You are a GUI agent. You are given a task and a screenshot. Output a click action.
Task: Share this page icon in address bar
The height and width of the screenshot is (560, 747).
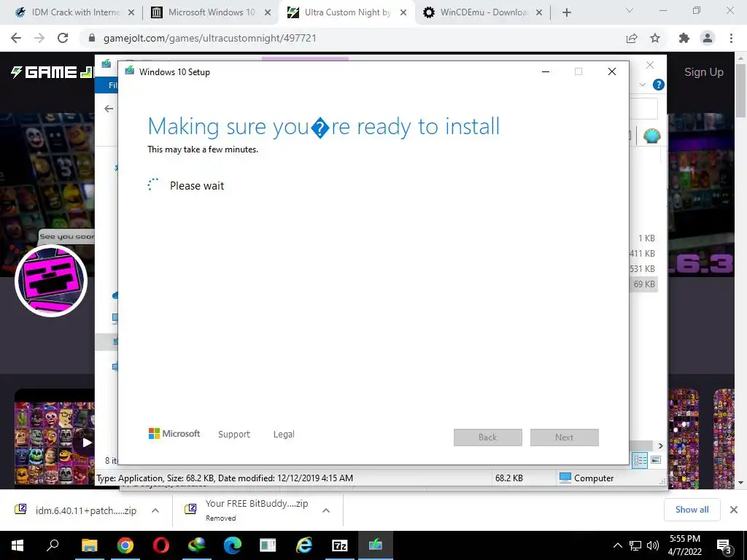(632, 38)
